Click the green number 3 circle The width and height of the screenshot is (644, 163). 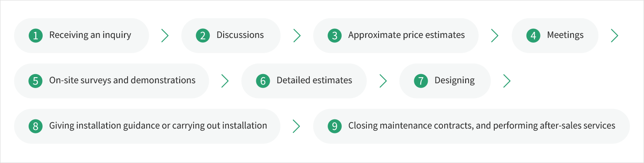335,36
